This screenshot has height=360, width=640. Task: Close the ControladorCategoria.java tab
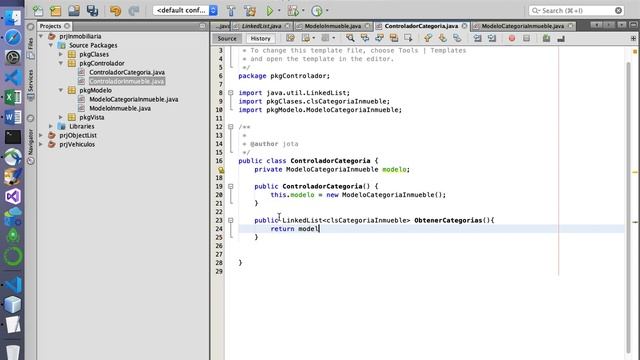point(464,26)
